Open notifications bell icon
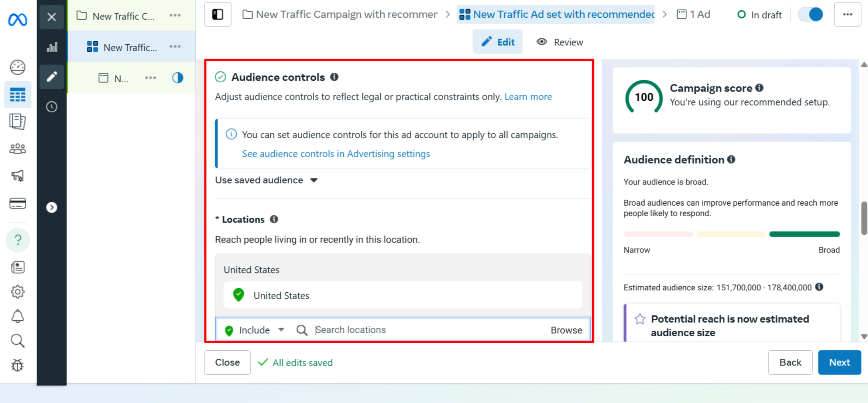The image size is (868, 403). [17, 316]
